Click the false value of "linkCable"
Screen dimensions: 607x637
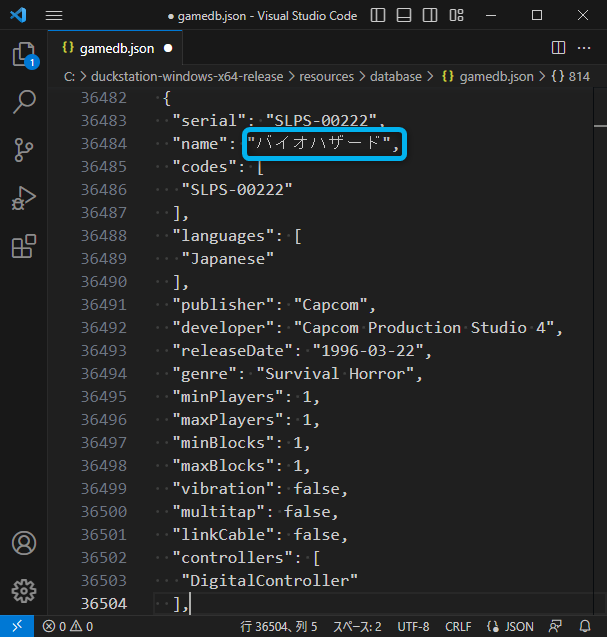tap(316, 535)
